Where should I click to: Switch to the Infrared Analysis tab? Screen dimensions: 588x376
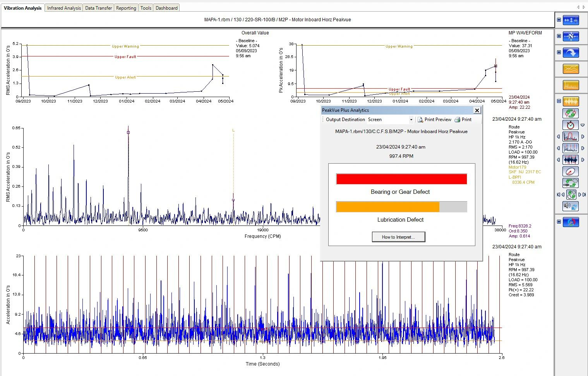[64, 8]
